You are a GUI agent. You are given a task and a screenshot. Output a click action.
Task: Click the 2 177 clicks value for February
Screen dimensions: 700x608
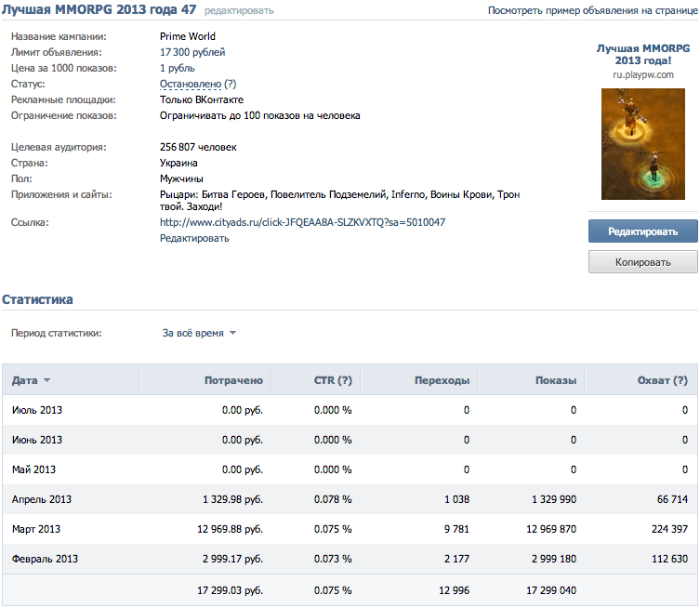[456, 559]
